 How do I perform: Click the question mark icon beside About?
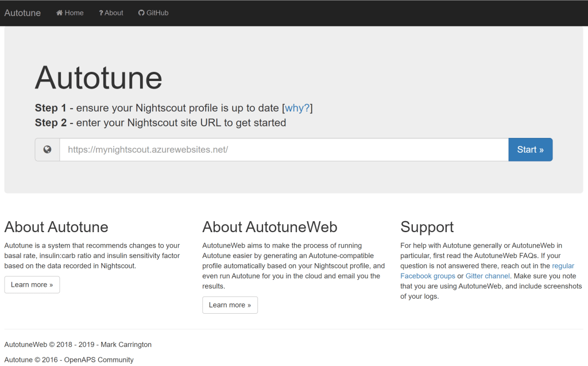(101, 13)
